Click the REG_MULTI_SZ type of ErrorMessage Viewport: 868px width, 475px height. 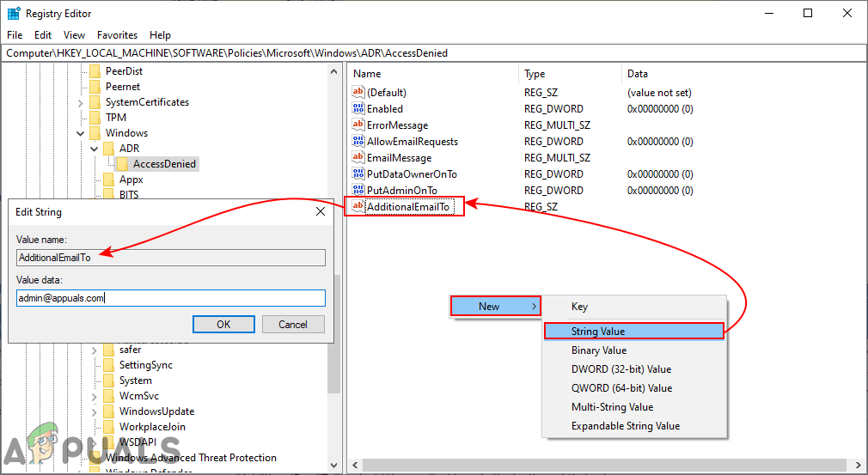pyautogui.click(x=558, y=125)
